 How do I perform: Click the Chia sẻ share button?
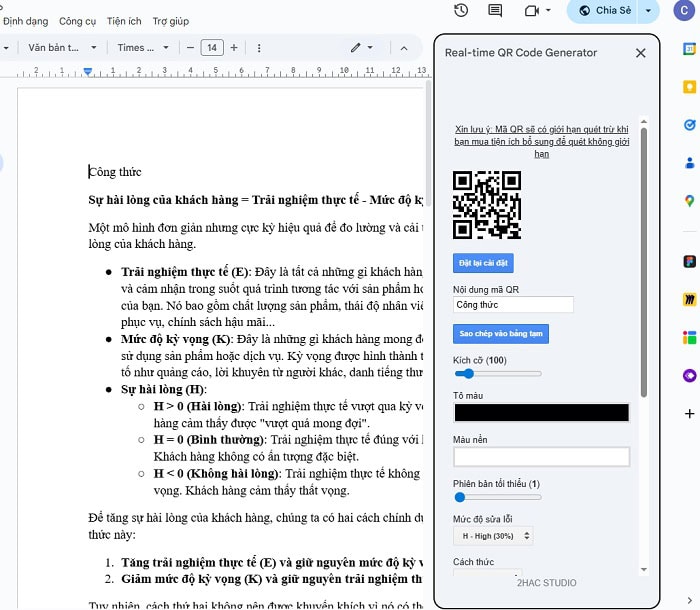pos(604,11)
